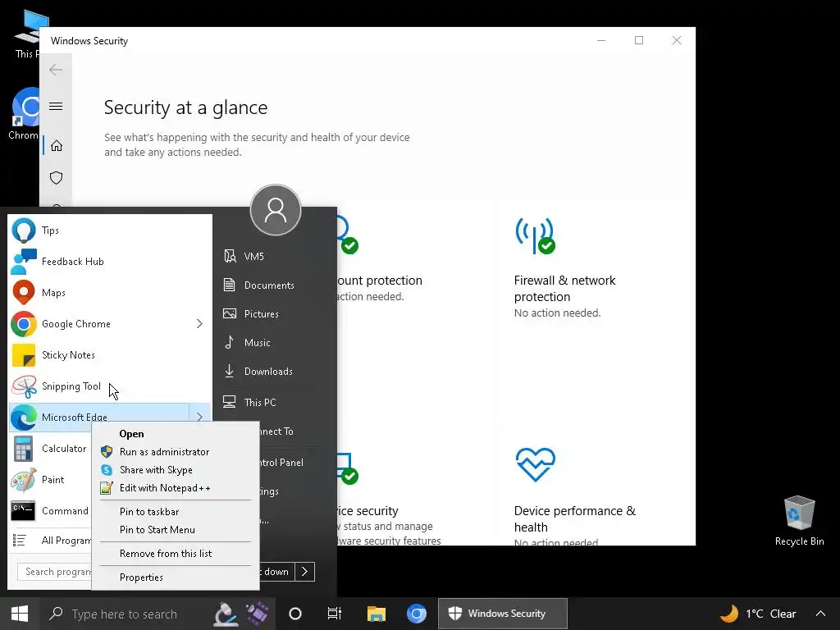
Task: Open the weather widget showing 1°C Clear
Action: tap(757, 614)
